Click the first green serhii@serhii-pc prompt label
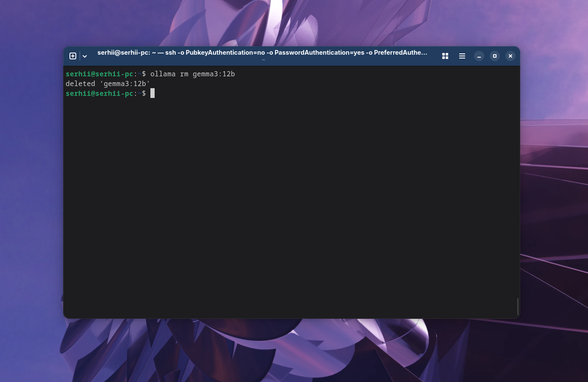 [99, 74]
